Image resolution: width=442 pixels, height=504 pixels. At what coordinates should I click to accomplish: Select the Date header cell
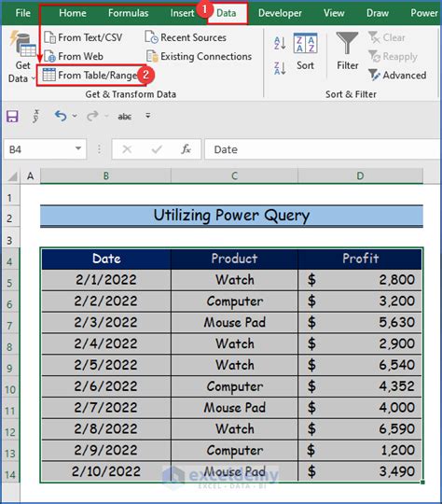(x=106, y=259)
